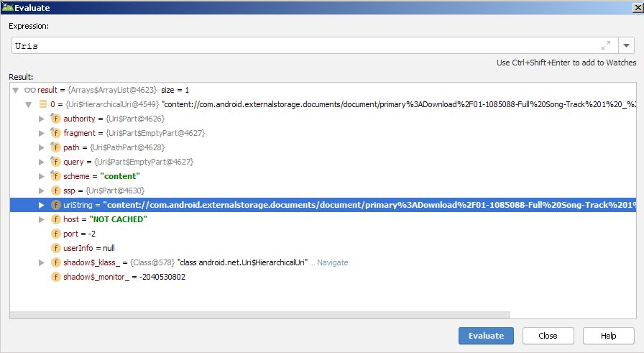Viewport: 644px width, 353px height.
Task: Expand the host field
Action: pos(42,219)
